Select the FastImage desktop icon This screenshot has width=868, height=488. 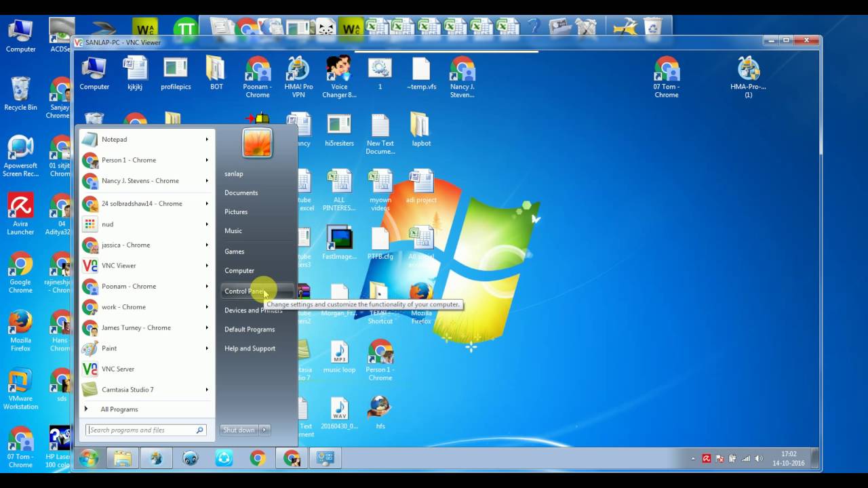click(339, 244)
